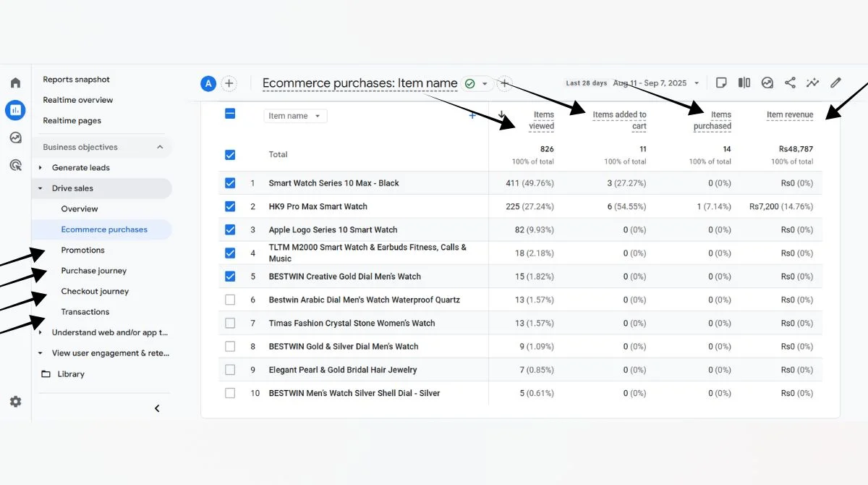This screenshot has height=485, width=868.
Task: Click the 'Rs48,787' total revenue value
Action: pos(796,149)
